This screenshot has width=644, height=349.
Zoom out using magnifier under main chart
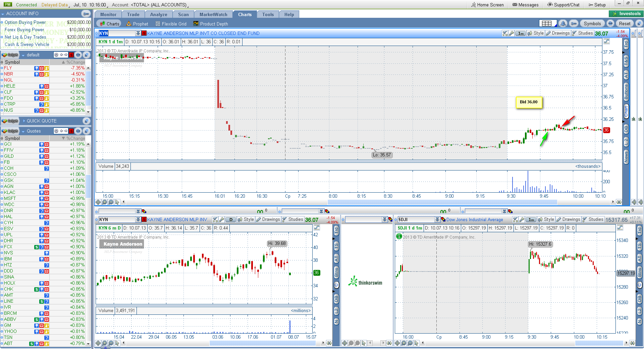(x=111, y=202)
